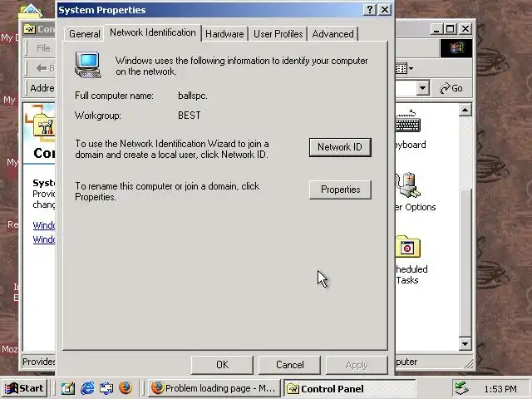Image resolution: width=532 pixels, height=399 pixels.
Task: Launch Internet Explorer from quick launch
Action: click(87, 388)
